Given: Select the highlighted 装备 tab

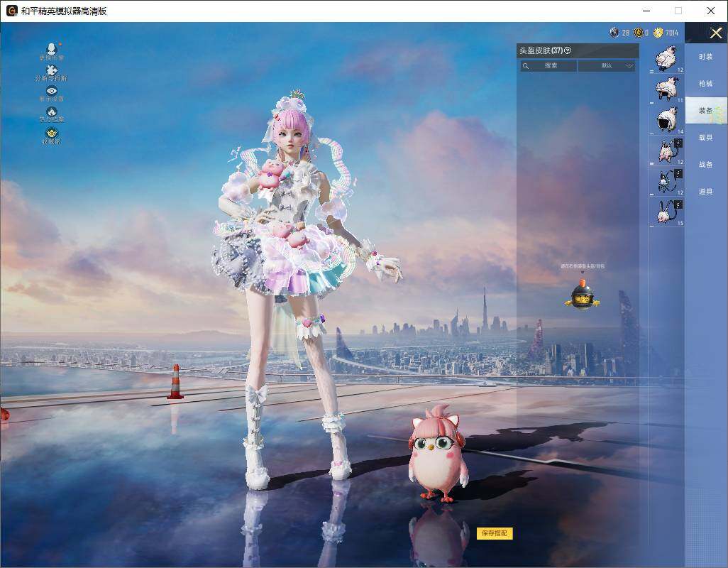Looking at the screenshot, I should pyautogui.click(x=706, y=111).
